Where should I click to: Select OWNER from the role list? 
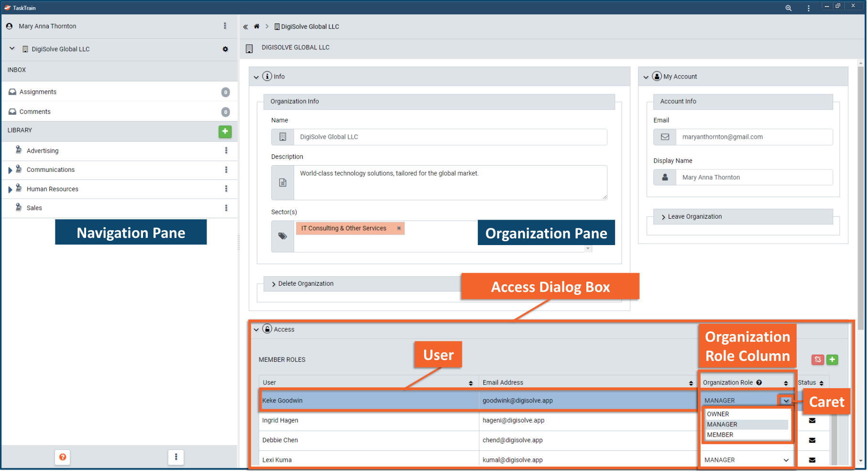pos(718,414)
